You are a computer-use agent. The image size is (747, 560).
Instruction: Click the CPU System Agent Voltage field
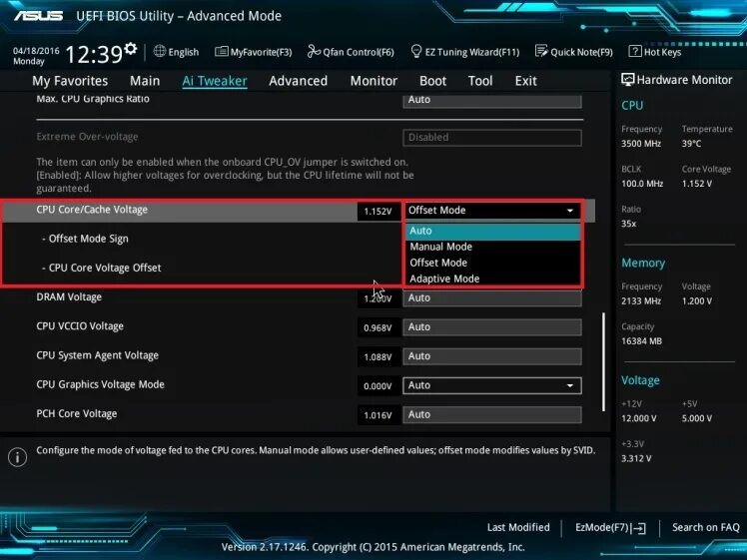pos(492,356)
